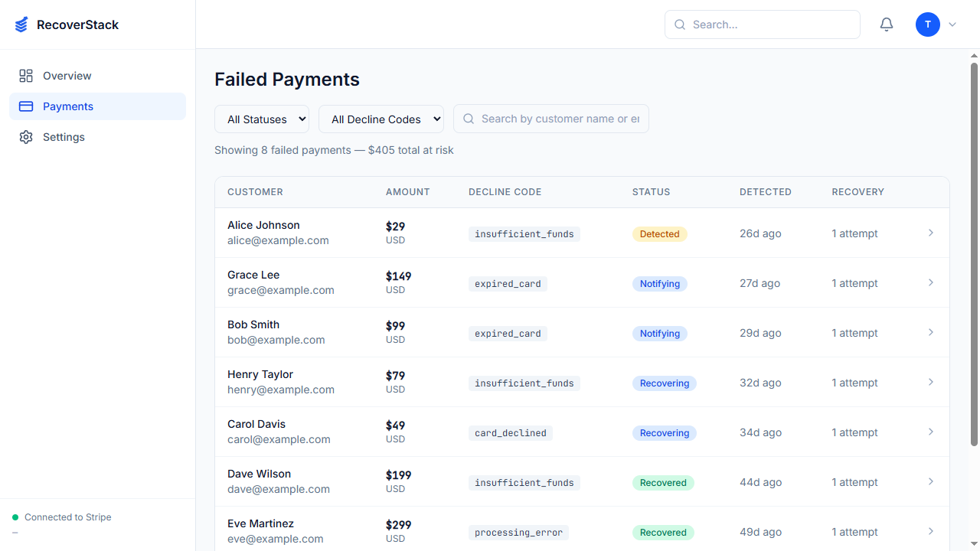Focus the top Search field

[763, 24]
